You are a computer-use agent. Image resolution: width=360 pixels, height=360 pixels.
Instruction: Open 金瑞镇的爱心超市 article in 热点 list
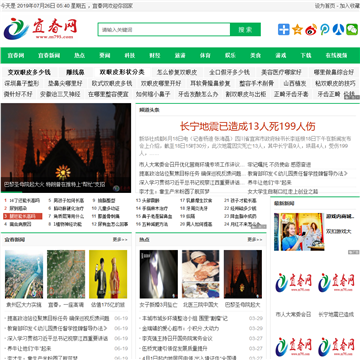[x=181, y=328]
